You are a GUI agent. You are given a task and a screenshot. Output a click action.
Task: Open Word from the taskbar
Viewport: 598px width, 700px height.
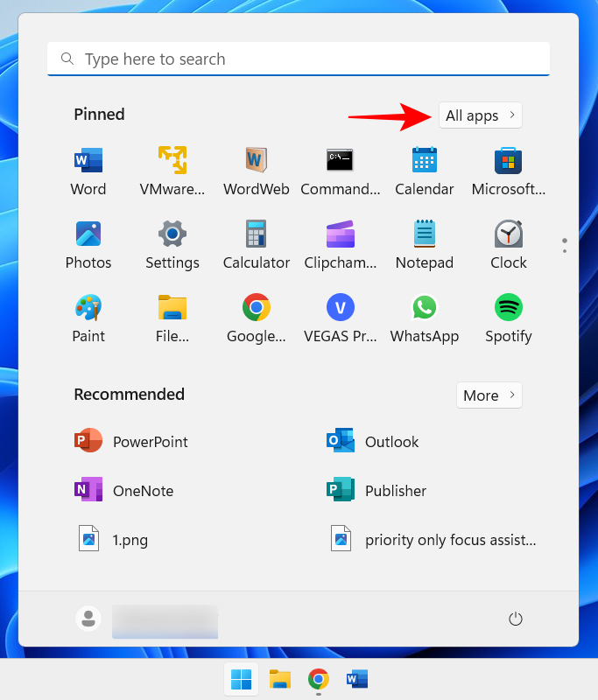pos(357,679)
